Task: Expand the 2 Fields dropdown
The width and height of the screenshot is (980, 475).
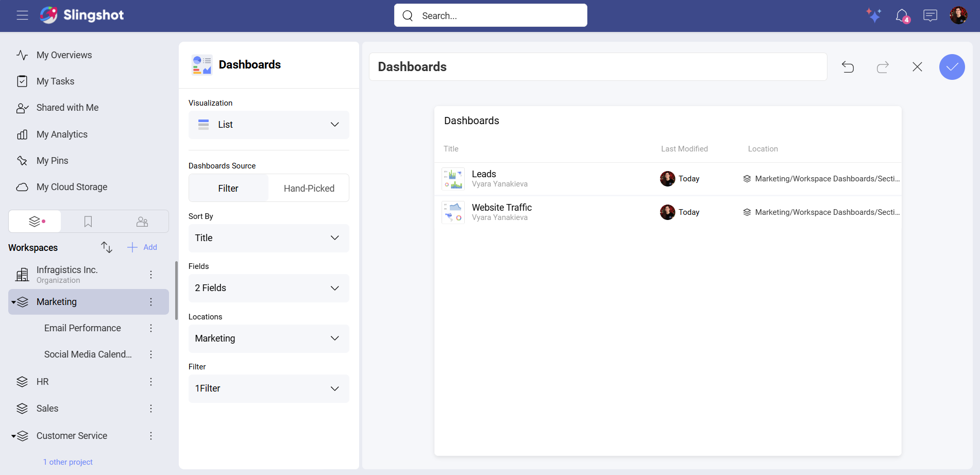Action: [x=268, y=288]
